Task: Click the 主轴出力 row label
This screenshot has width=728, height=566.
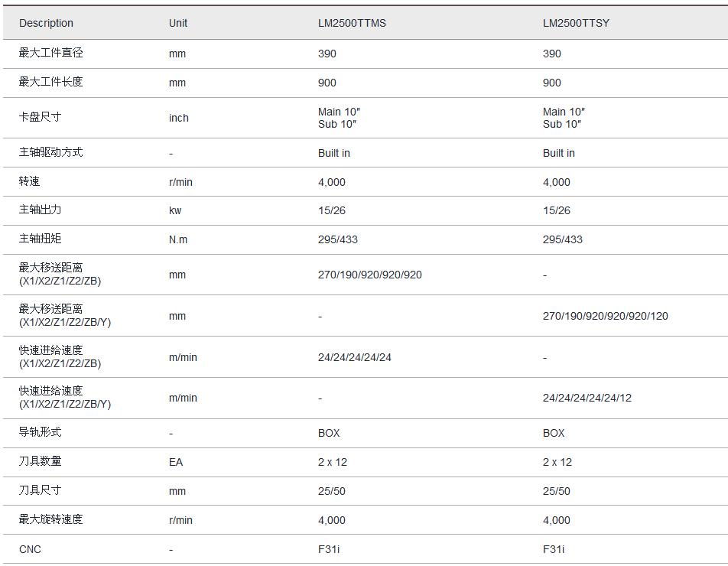Action: pos(40,210)
